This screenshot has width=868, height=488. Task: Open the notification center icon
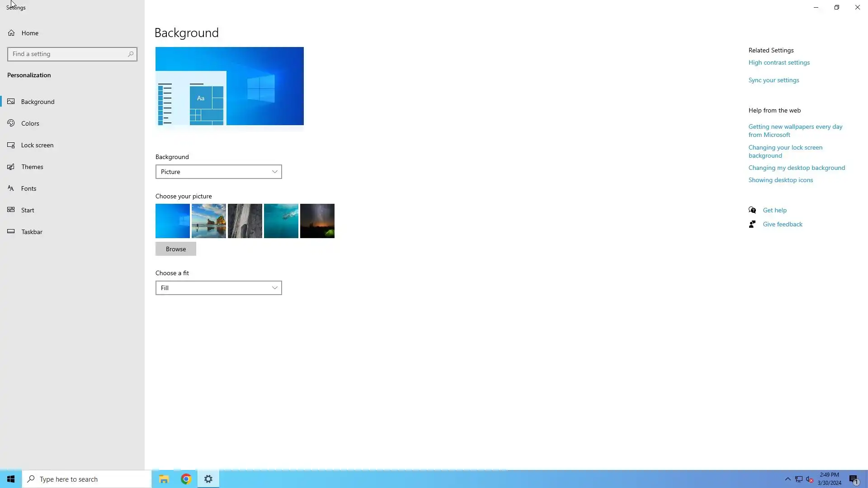click(853, 479)
